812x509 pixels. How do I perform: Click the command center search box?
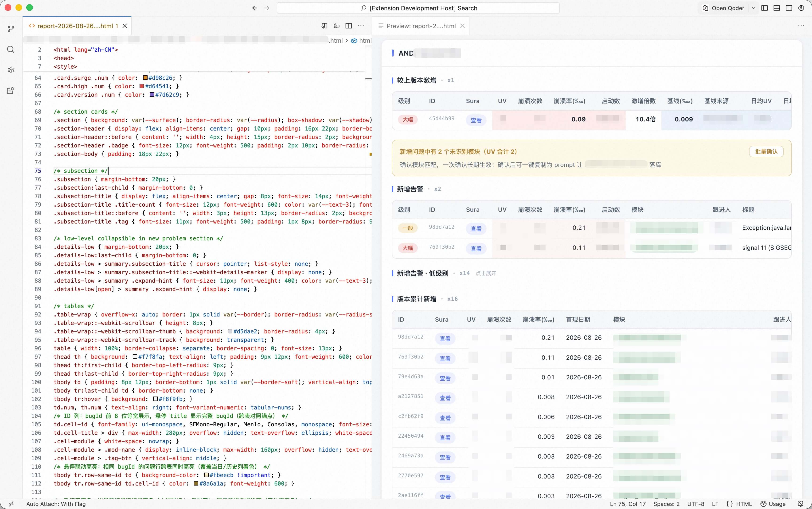pyautogui.click(x=418, y=8)
